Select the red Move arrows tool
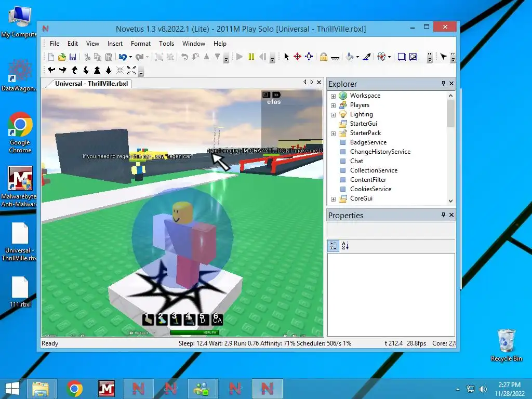Screen dimensions: 532x399 tap(298, 57)
